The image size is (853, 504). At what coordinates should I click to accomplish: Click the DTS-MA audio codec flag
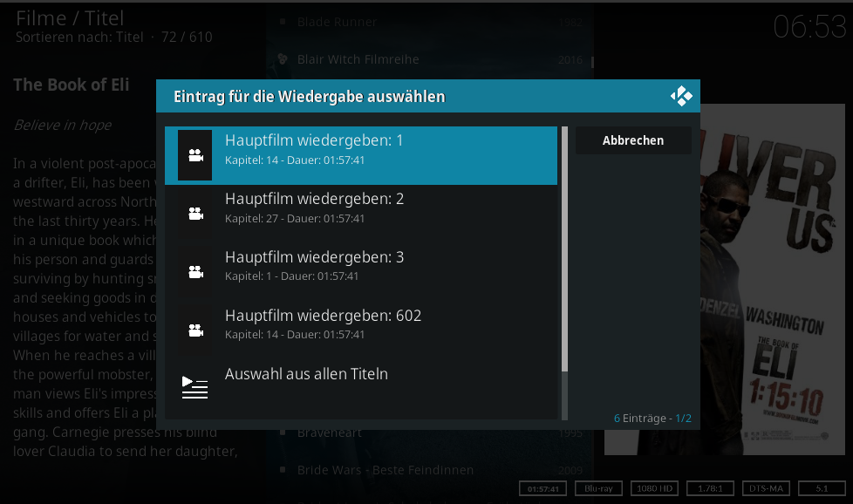[x=766, y=488]
